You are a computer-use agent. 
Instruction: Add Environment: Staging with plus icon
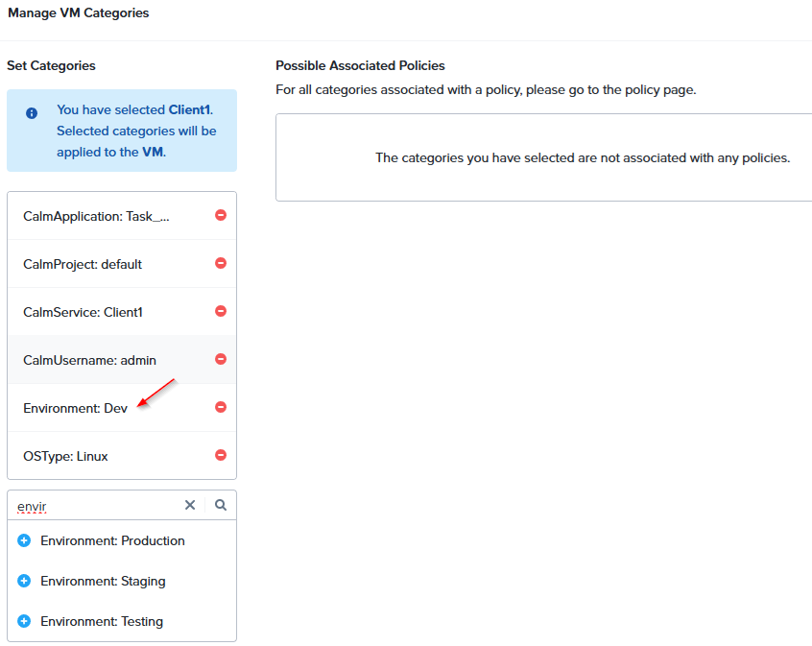[x=24, y=581]
